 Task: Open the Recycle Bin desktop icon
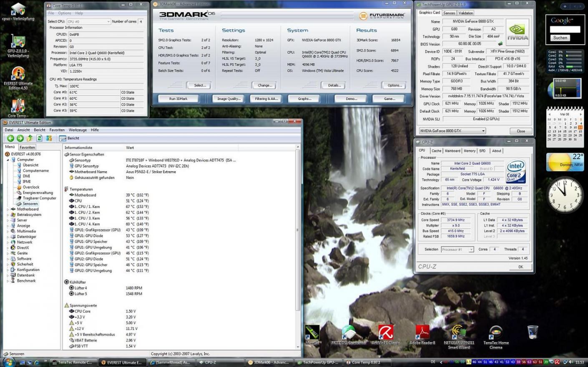click(533, 332)
